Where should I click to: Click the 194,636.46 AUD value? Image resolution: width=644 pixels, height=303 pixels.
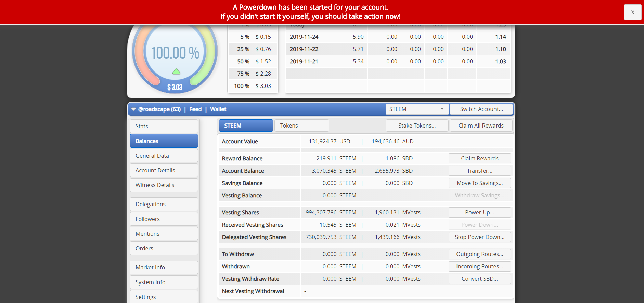coord(392,141)
